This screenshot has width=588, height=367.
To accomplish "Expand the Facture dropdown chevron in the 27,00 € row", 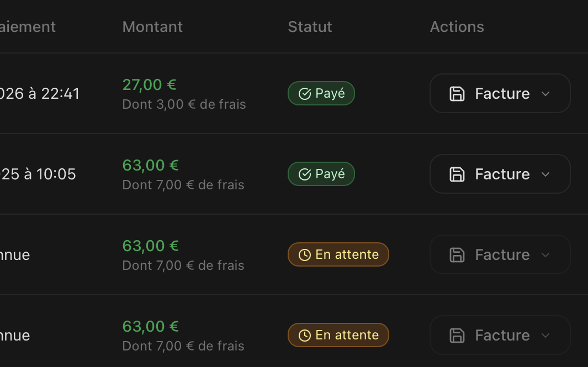I will [x=545, y=94].
